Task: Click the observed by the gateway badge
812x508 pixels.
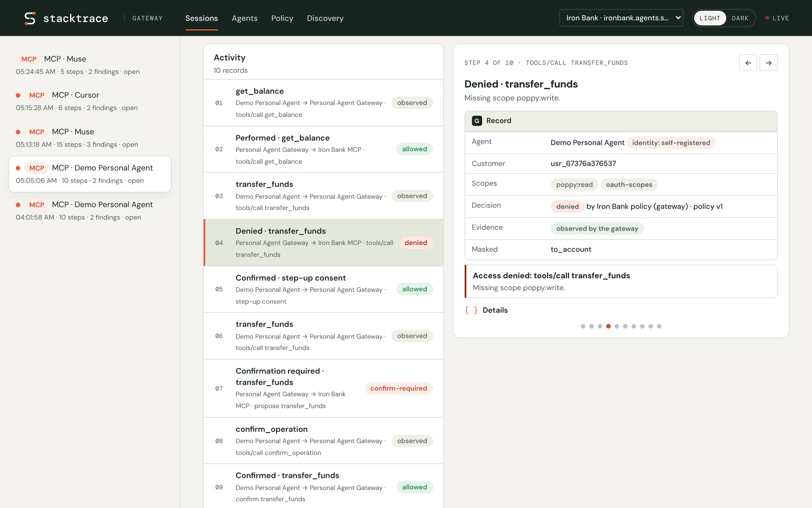Action: pyautogui.click(x=597, y=229)
